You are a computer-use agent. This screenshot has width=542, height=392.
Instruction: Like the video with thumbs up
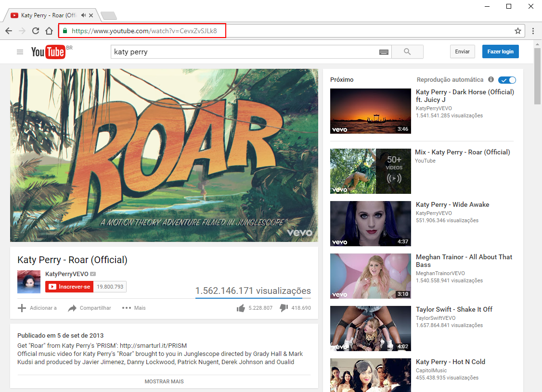[241, 308]
